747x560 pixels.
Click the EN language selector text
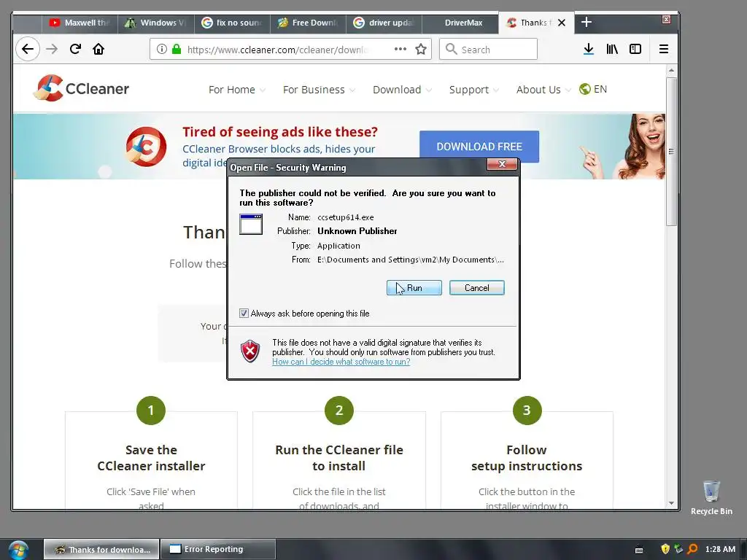coord(600,89)
